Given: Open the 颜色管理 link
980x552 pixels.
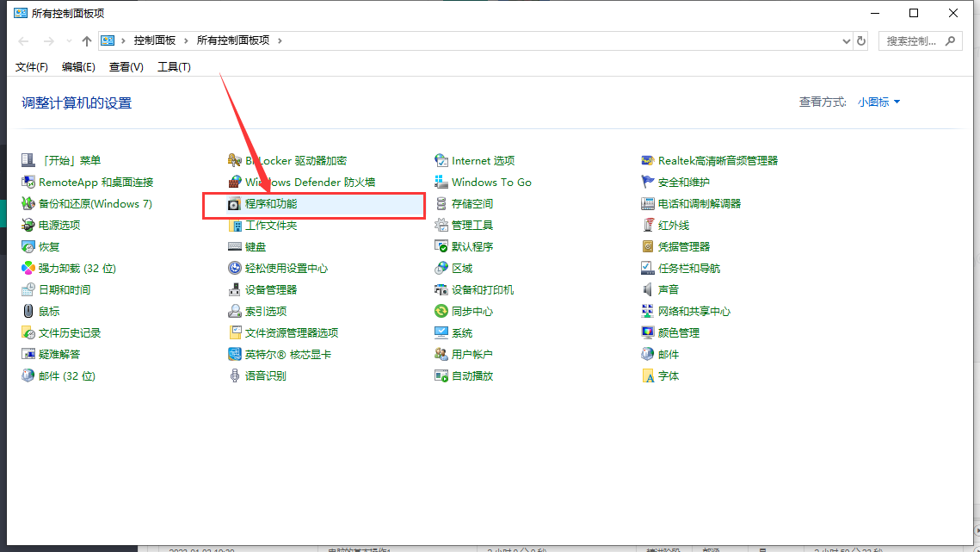Looking at the screenshot, I should pos(679,333).
